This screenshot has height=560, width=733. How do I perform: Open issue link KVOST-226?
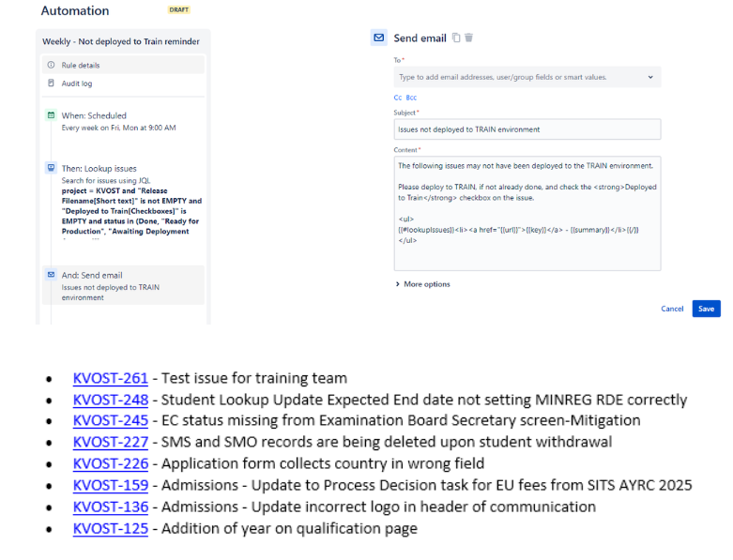tap(111, 463)
